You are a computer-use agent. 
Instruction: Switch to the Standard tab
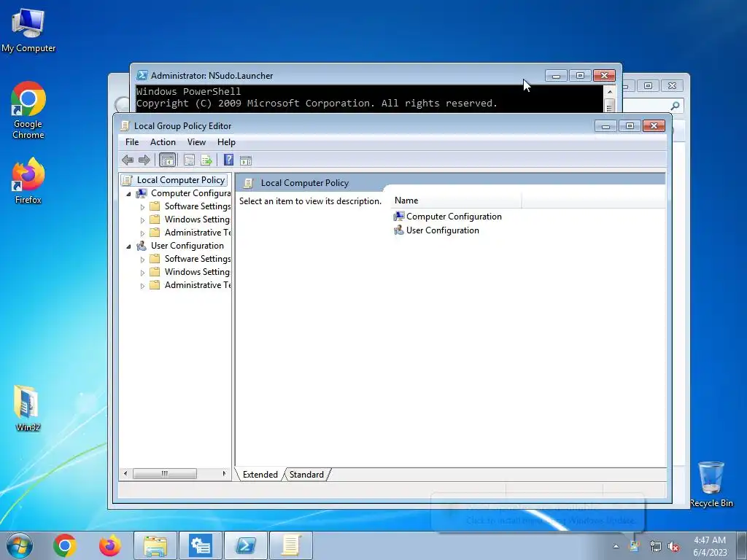click(306, 474)
